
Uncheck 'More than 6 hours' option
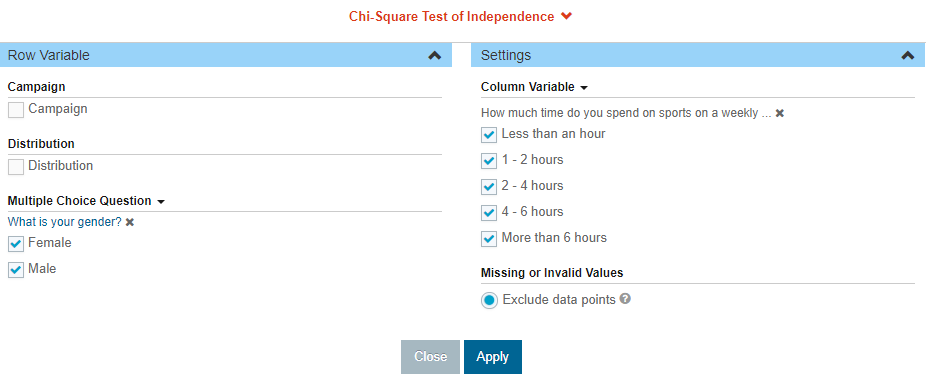(x=489, y=238)
